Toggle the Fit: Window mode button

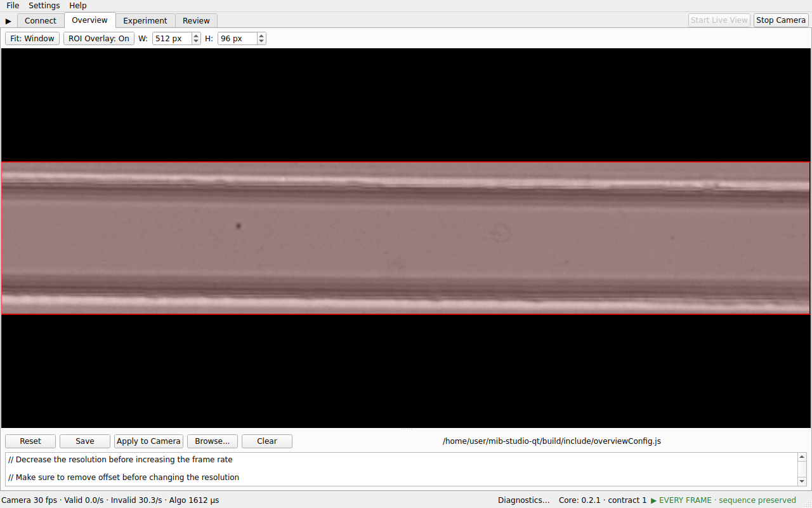point(32,39)
